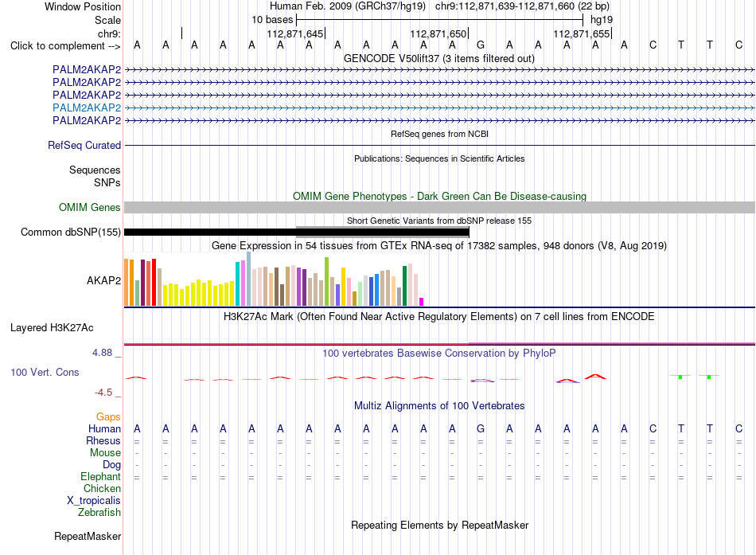Image resolution: width=756 pixels, height=555 pixels.
Task: Click the X_tropicalis species label
Action: point(94,501)
